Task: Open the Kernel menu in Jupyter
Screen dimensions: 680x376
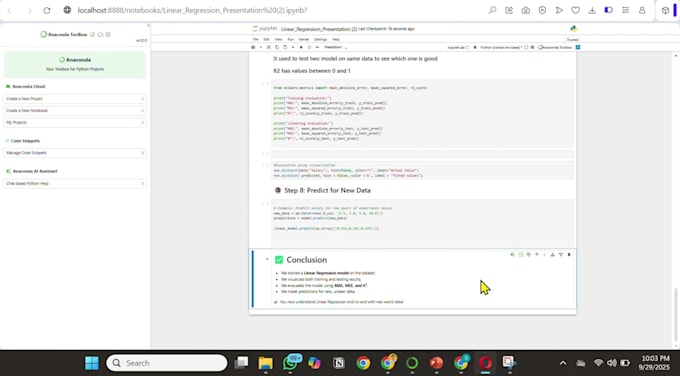Action: (304, 39)
